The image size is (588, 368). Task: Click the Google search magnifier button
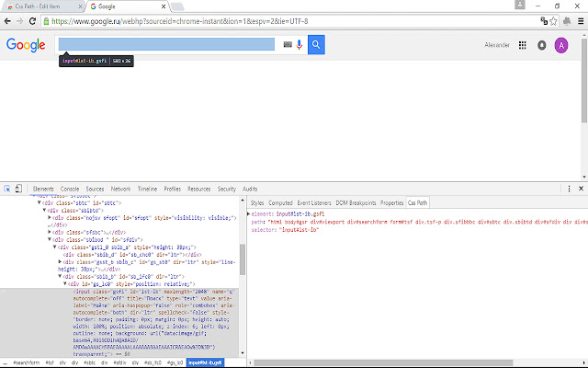click(316, 44)
